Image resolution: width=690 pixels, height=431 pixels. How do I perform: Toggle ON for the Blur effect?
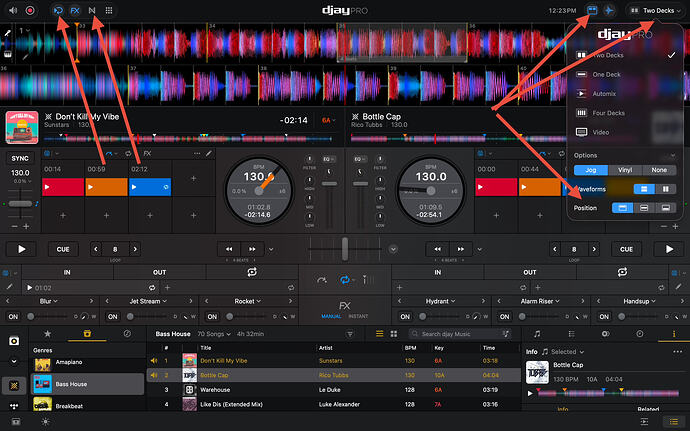13,317
